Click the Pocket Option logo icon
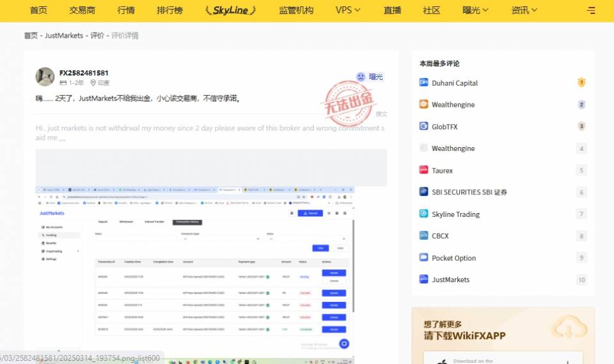Screen dimensions: 614x364 (423, 257)
